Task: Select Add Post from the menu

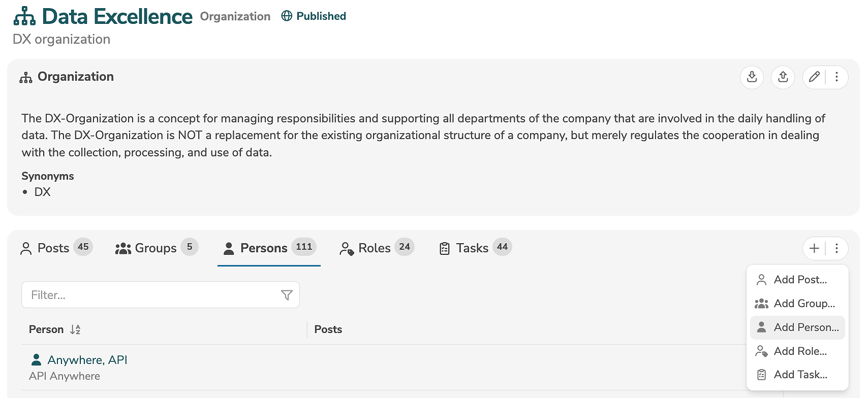Action: [x=800, y=280]
